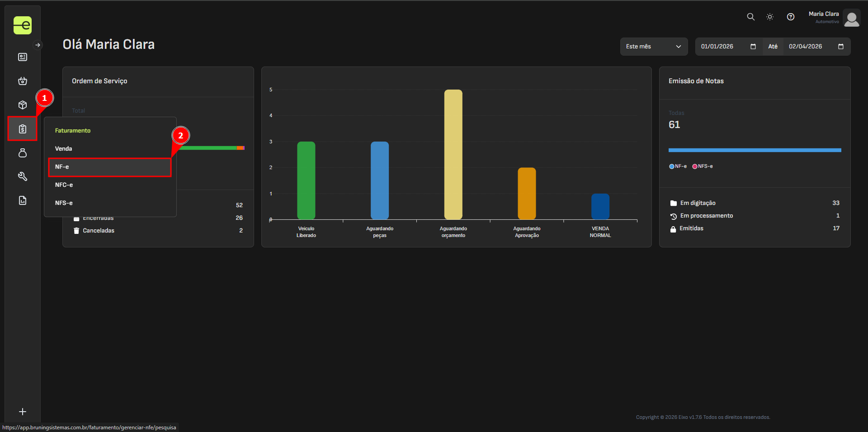868x432 pixels.
Task: Open the search magnifier icon
Action: (750, 17)
